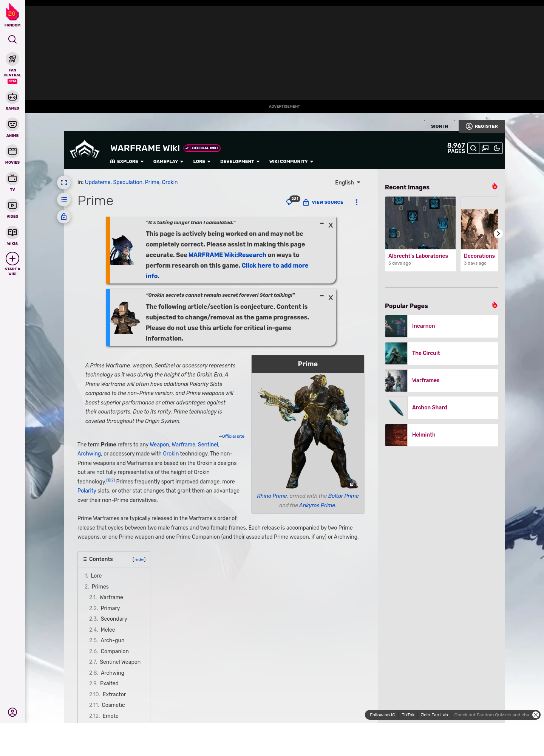The width and height of the screenshot is (544, 756).
Task: Open Albrecht's Laboratories image thumbnail
Action: 420,223
